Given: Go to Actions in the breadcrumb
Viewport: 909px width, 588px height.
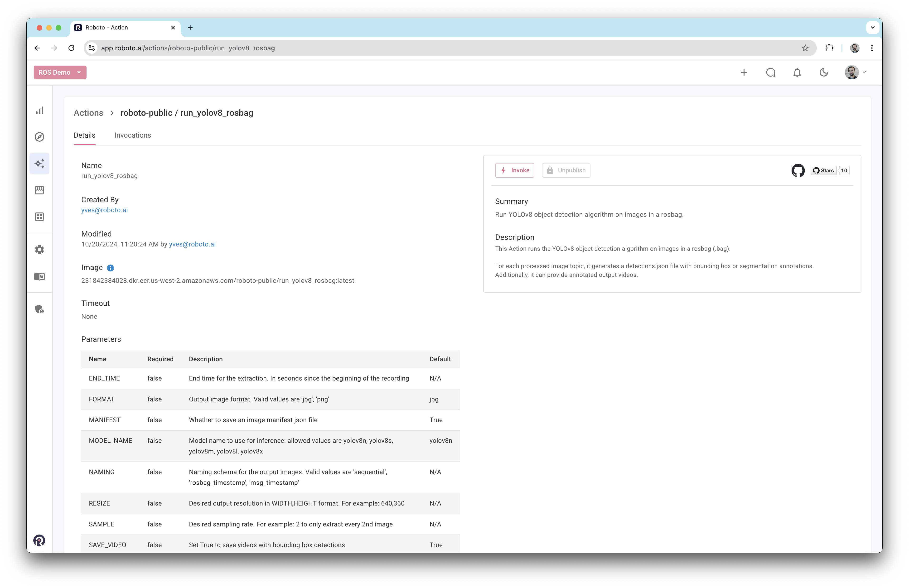Looking at the screenshot, I should [88, 113].
